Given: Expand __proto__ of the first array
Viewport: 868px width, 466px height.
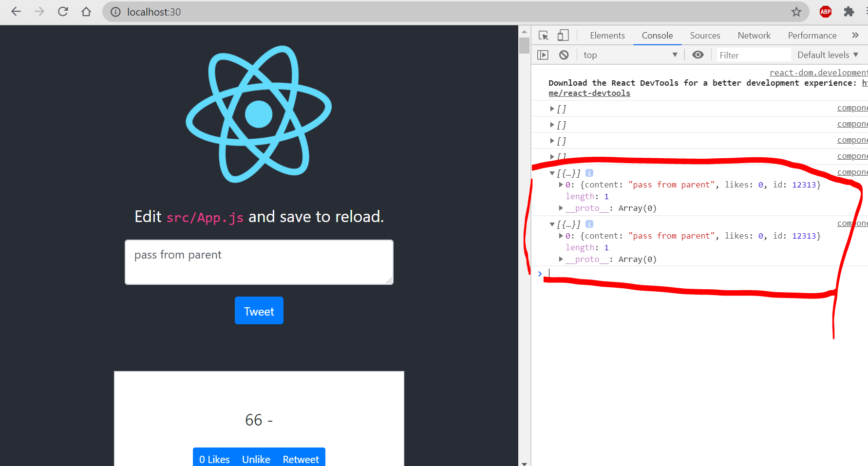Looking at the screenshot, I should pyautogui.click(x=561, y=208).
